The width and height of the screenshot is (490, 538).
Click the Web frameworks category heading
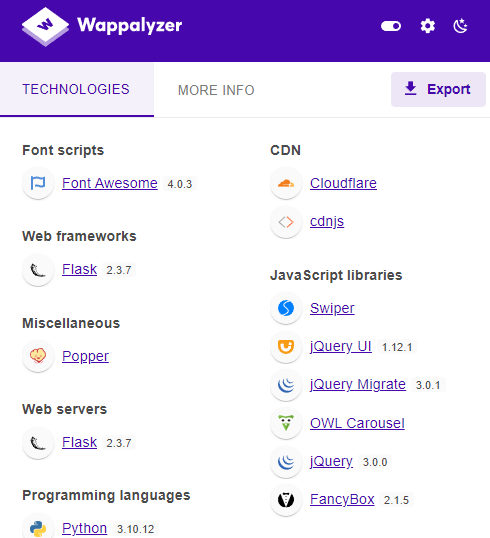pos(79,236)
